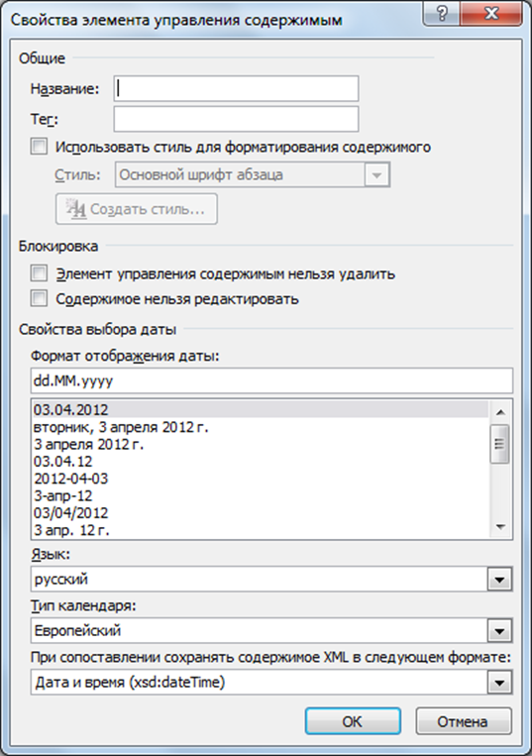Viewport: 532px width, 756px height.
Task: Click the Создать стиль icon button
Action: (137, 209)
